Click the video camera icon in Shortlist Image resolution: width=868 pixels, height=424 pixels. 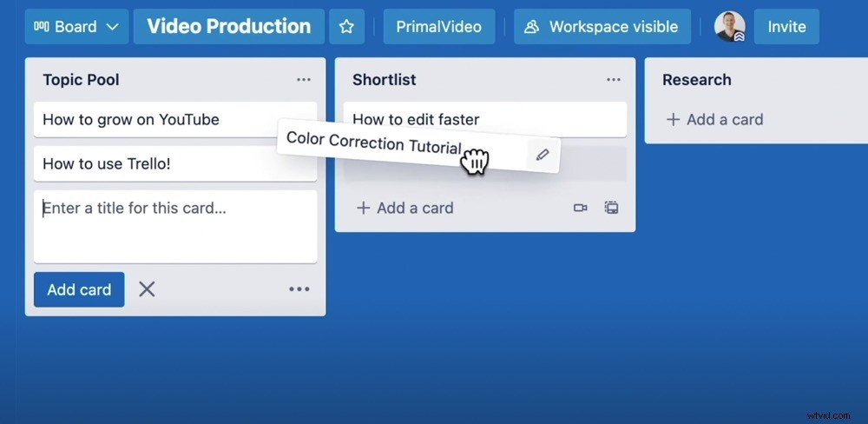click(x=580, y=208)
